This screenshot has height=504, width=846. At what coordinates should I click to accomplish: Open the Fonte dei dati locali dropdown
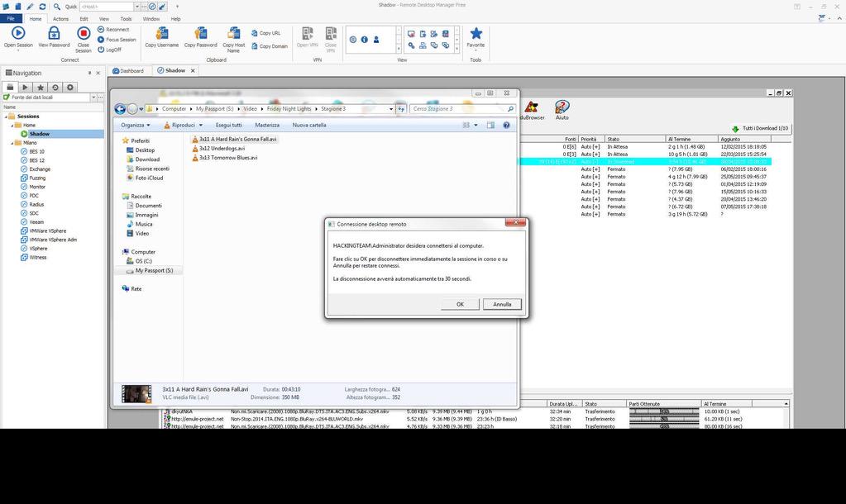coord(93,97)
